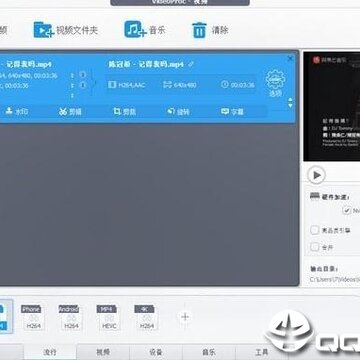Click the H264,AAC codec info

tap(127, 85)
